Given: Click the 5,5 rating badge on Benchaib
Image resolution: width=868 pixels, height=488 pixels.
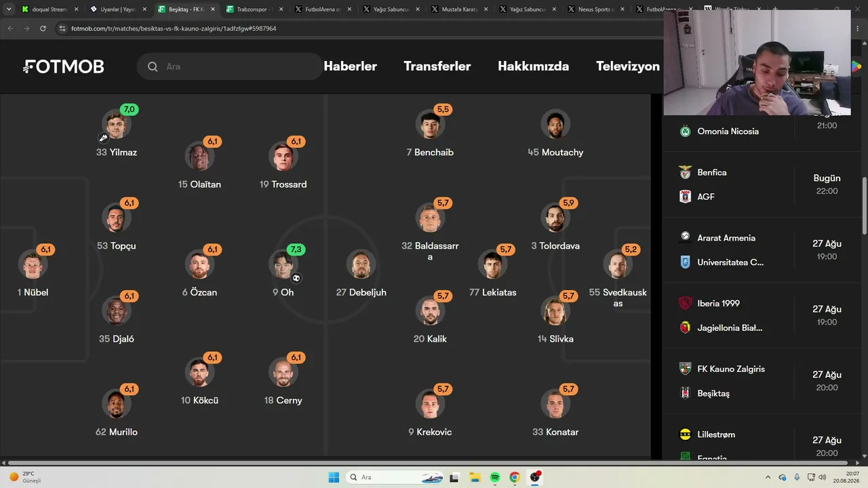Looking at the screenshot, I should point(443,109).
